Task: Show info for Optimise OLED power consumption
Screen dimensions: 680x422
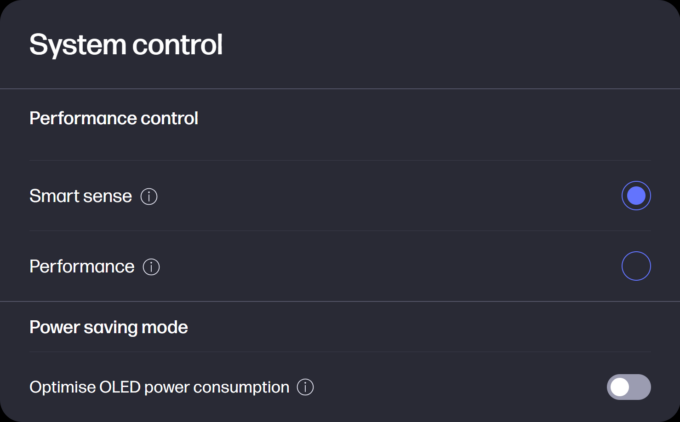Action: (x=305, y=387)
